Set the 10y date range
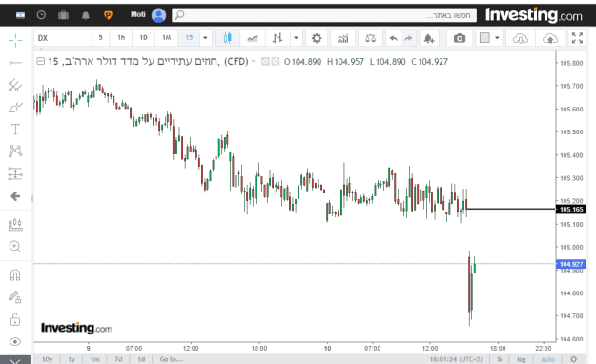596x364 pixels. [x=47, y=359]
